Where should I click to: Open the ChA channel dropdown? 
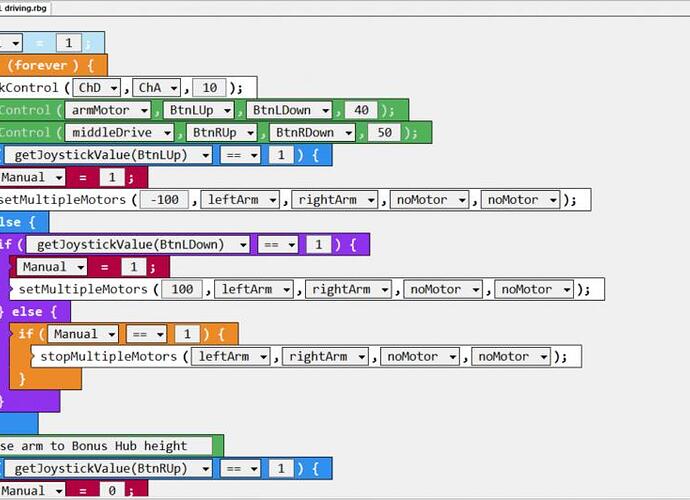tap(158, 88)
